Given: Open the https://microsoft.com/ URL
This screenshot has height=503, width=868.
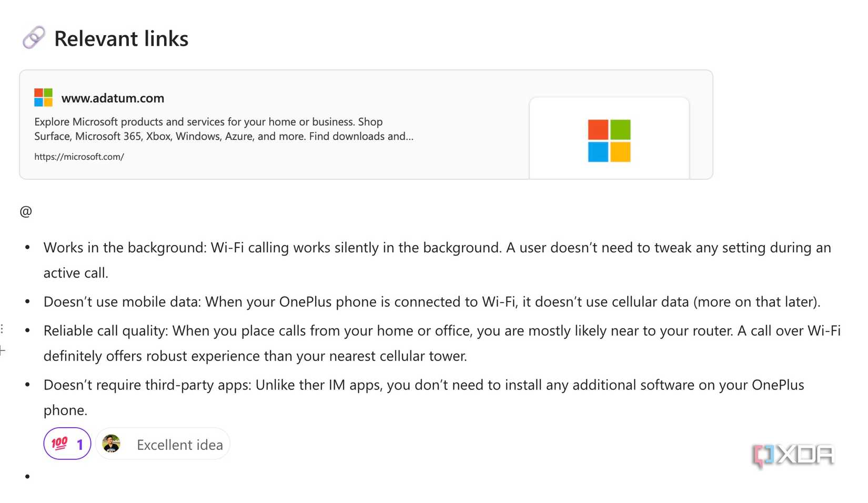Looking at the screenshot, I should click(x=79, y=157).
